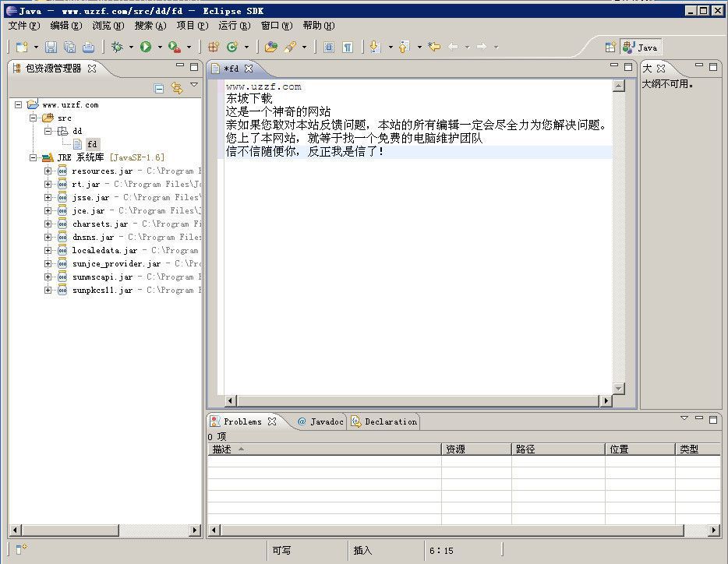
Task: Sort by the 描述 column header
Action: click(324, 449)
